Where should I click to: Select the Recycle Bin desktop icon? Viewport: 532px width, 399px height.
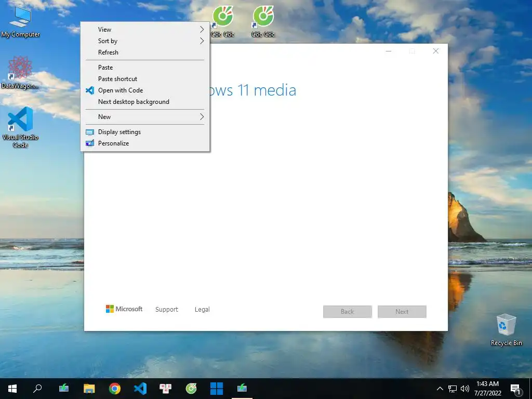pos(506,330)
